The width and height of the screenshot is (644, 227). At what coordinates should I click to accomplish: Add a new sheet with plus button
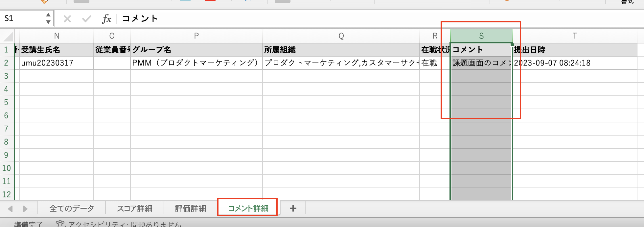pos(293,208)
